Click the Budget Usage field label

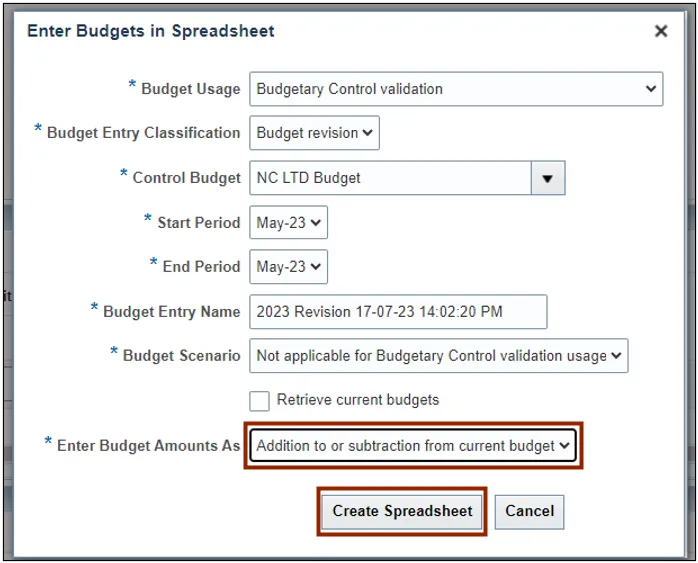point(190,89)
